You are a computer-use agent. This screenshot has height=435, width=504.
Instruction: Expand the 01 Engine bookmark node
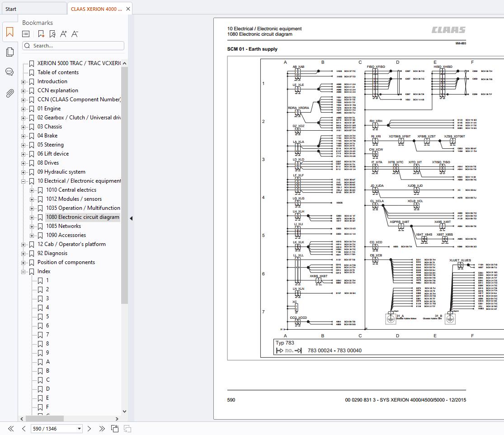[x=24, y=109]
